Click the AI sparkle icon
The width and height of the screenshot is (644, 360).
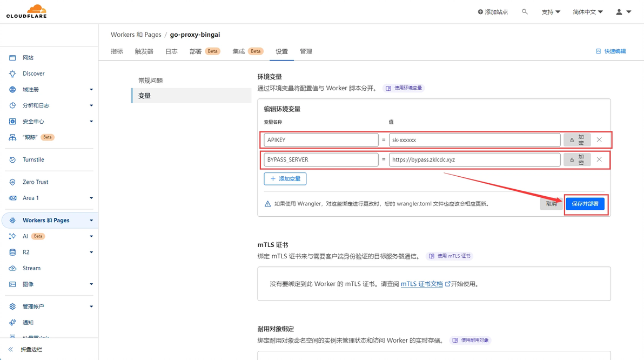pyautogui.click(x=13, y=236)
